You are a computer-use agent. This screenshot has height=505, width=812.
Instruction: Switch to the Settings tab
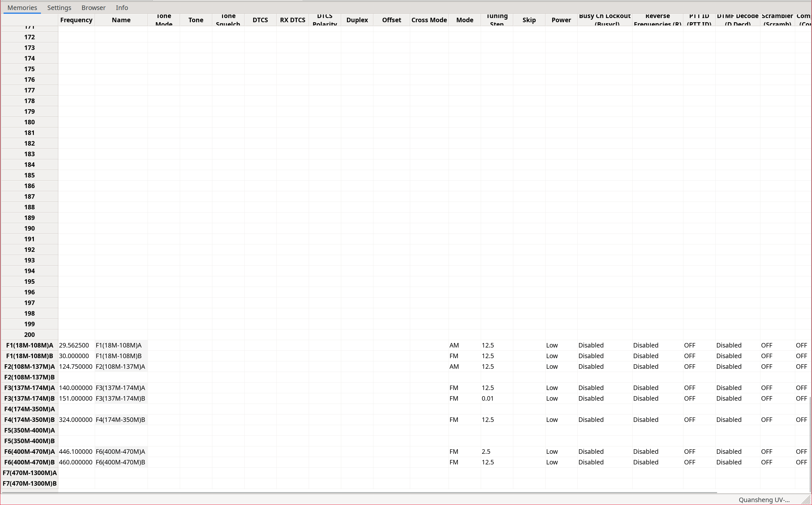[59, 7]
